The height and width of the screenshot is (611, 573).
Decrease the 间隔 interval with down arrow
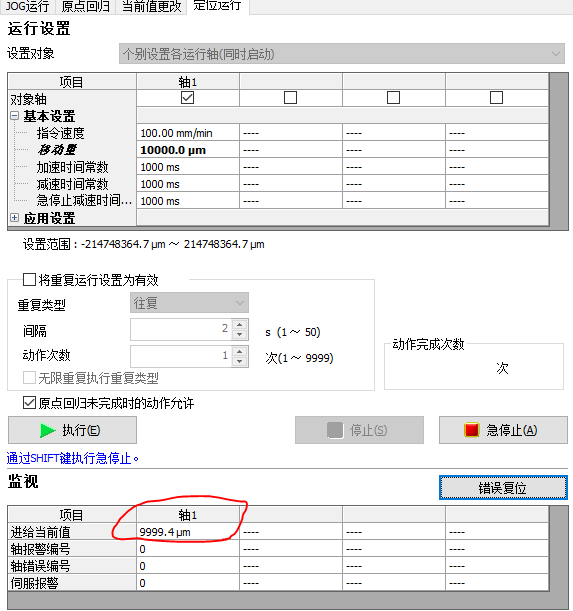click(x=240, y=334)
